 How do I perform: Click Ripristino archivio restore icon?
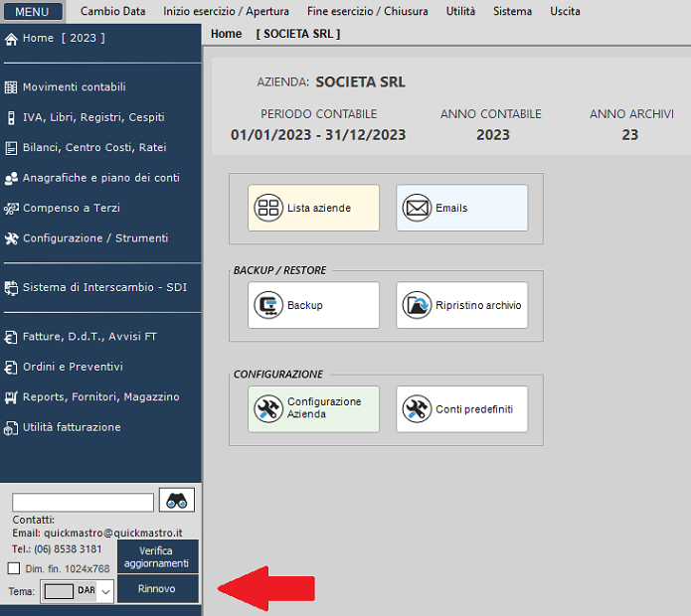click(x=417, y=305)
